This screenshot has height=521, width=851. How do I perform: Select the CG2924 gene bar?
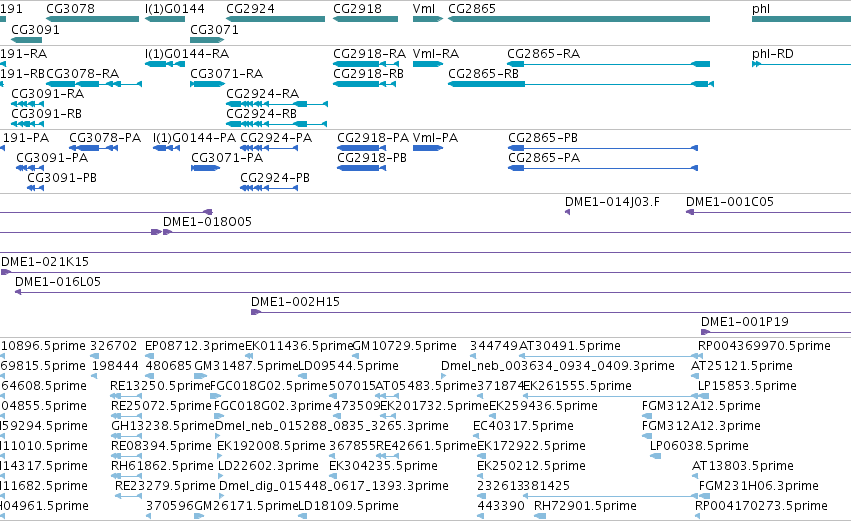pyautogui.click(x=276, y=19)
